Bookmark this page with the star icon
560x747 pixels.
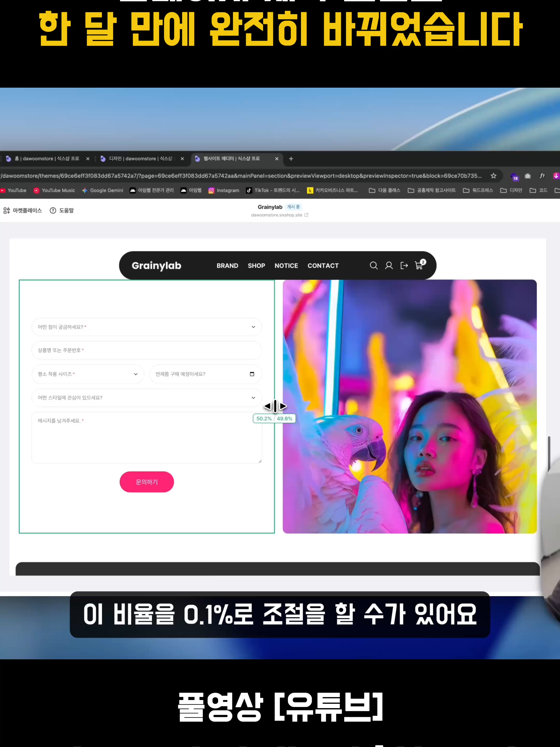pos(494,176)
